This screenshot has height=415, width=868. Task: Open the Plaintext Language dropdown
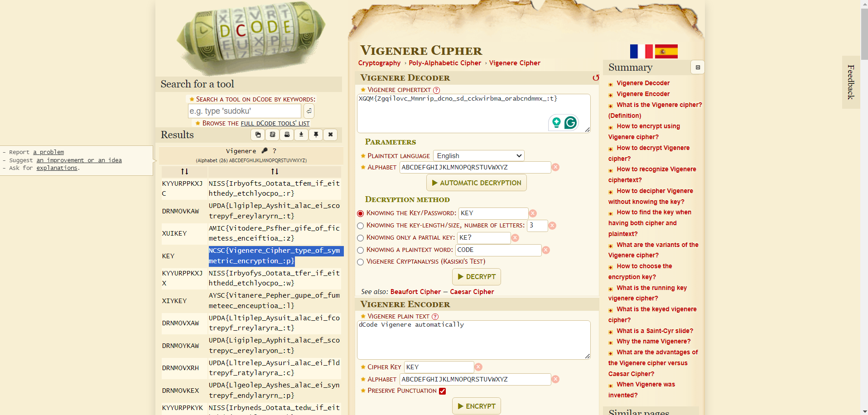pyautogui.click(x=478, y=155)
